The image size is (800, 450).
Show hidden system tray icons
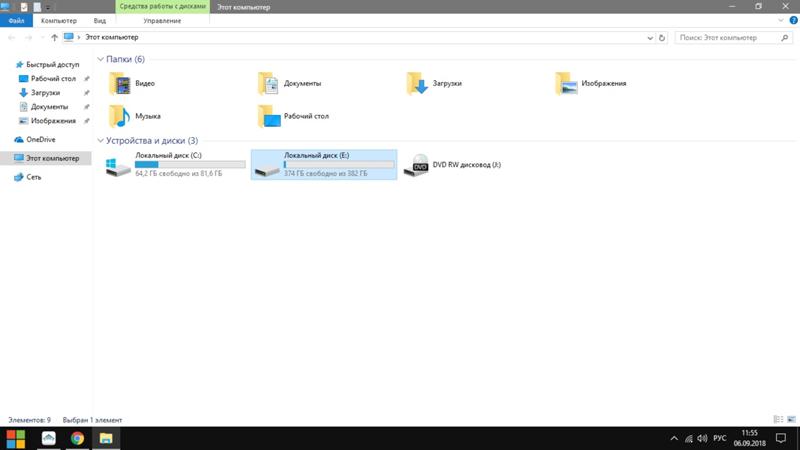click(x=674, y=438)
